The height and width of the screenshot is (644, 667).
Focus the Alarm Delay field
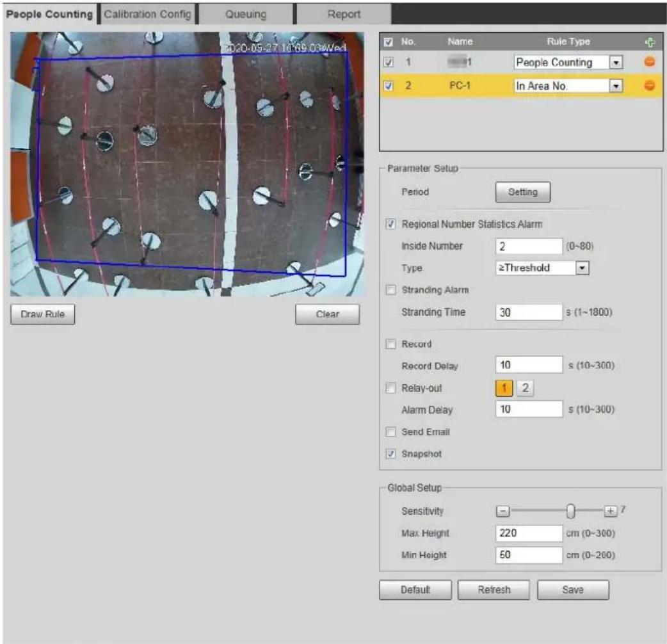[529, 409]
